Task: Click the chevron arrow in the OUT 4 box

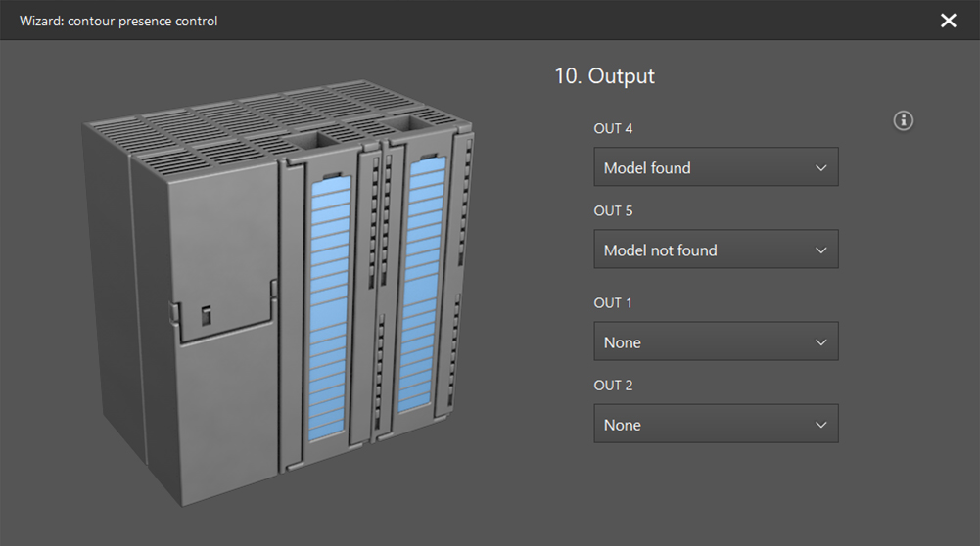Action: 820,168
